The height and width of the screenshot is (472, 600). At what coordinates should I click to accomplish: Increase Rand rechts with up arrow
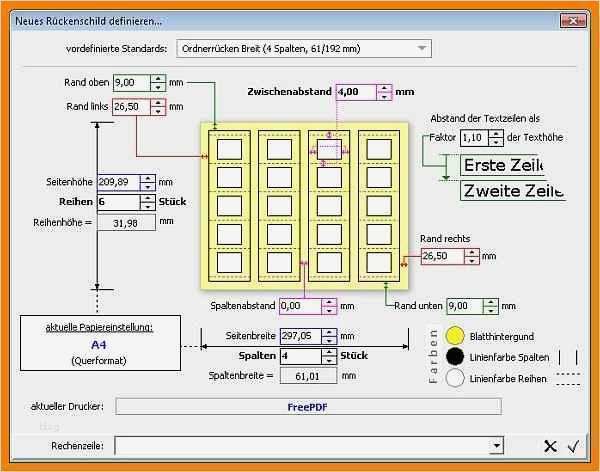[472, 253]
